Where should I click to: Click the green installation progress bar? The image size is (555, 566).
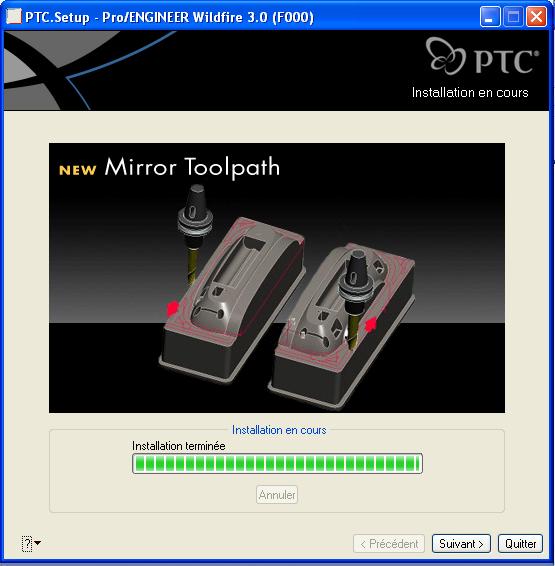277,463
